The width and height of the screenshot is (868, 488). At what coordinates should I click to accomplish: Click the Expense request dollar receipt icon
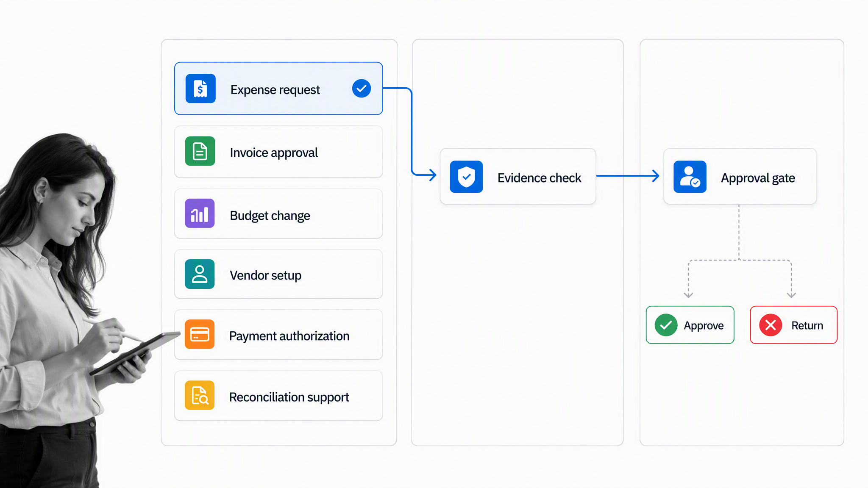click(x=200, y=89)
